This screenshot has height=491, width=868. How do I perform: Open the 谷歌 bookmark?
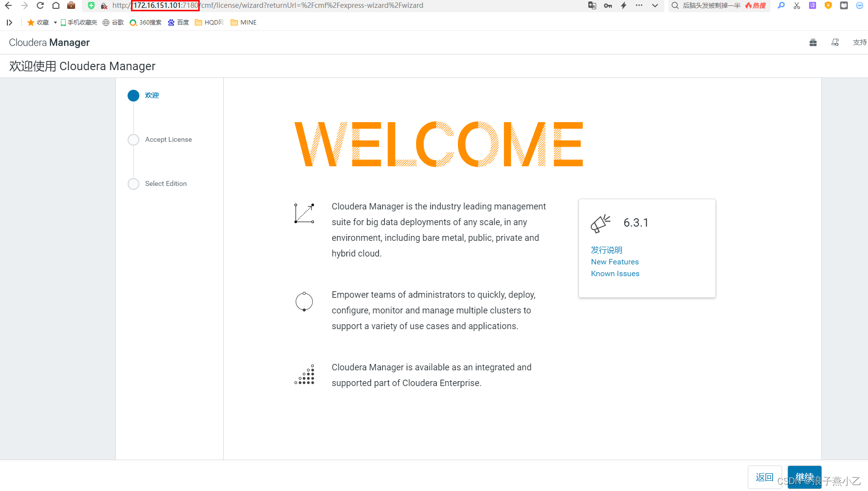click(x=113, y=23)
